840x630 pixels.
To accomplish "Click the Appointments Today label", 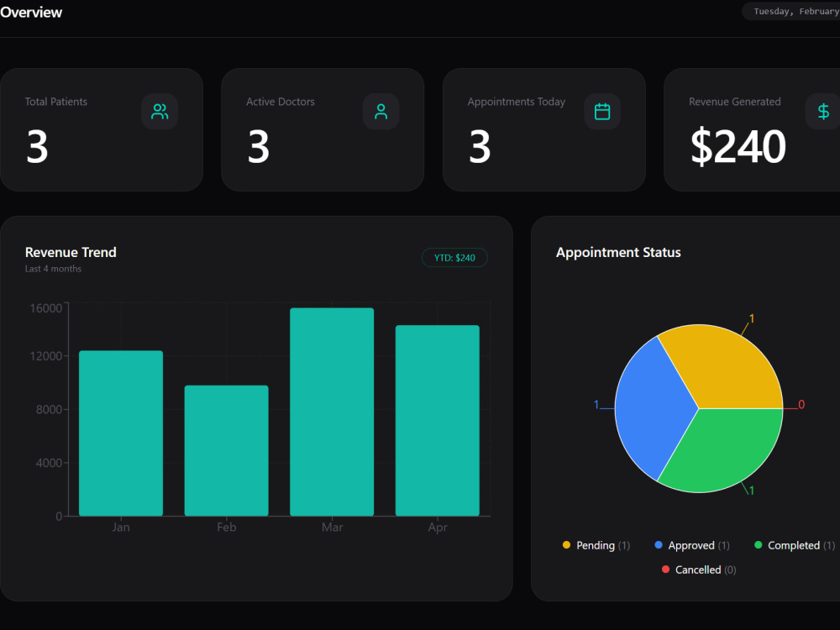I will coord(516,102).
